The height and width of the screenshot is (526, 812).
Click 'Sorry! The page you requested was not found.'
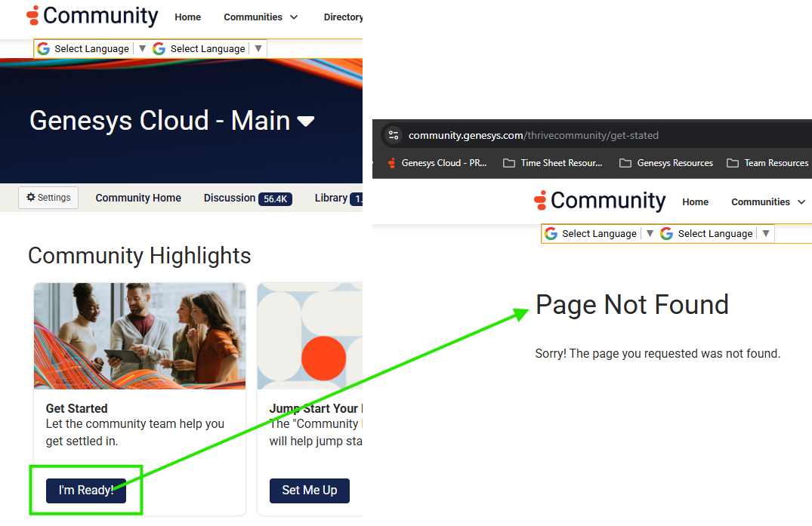tap(658, 354)
